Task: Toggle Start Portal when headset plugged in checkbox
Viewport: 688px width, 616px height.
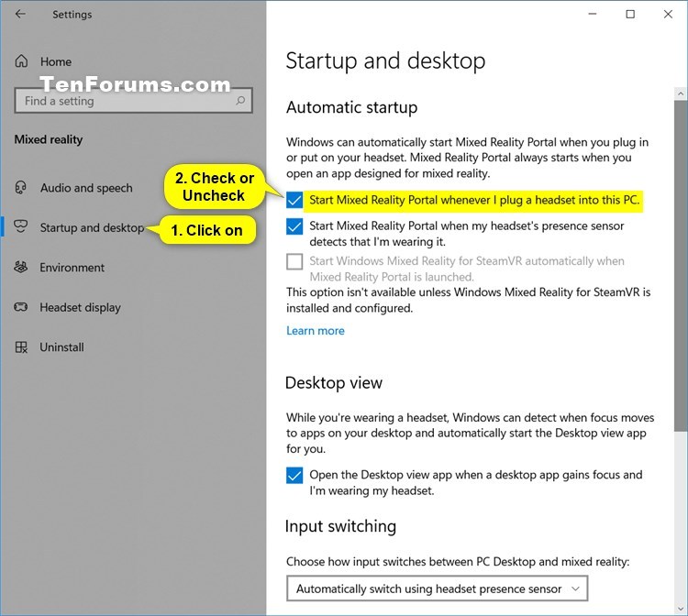Action: click(294, 201)
